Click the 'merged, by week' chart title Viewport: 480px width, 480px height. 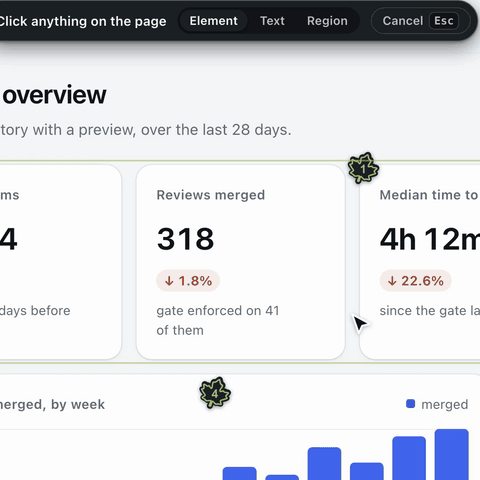click(52, 404)
